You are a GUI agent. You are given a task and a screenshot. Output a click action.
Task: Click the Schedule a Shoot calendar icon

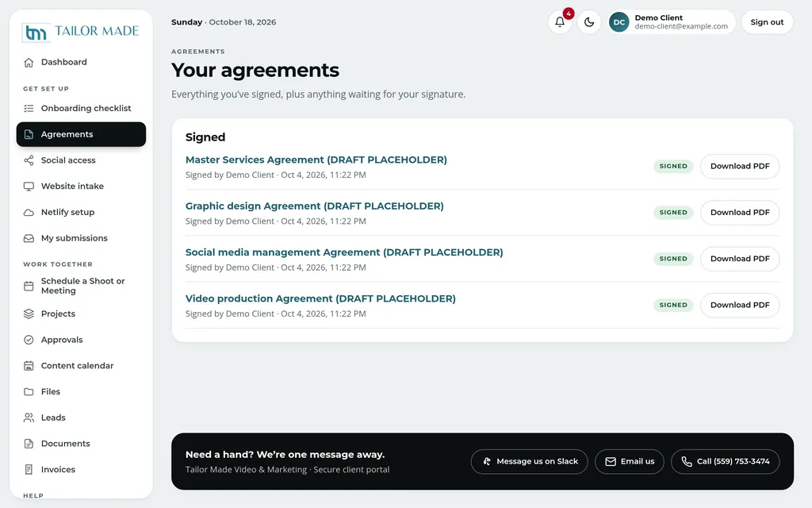pos(29,286)
